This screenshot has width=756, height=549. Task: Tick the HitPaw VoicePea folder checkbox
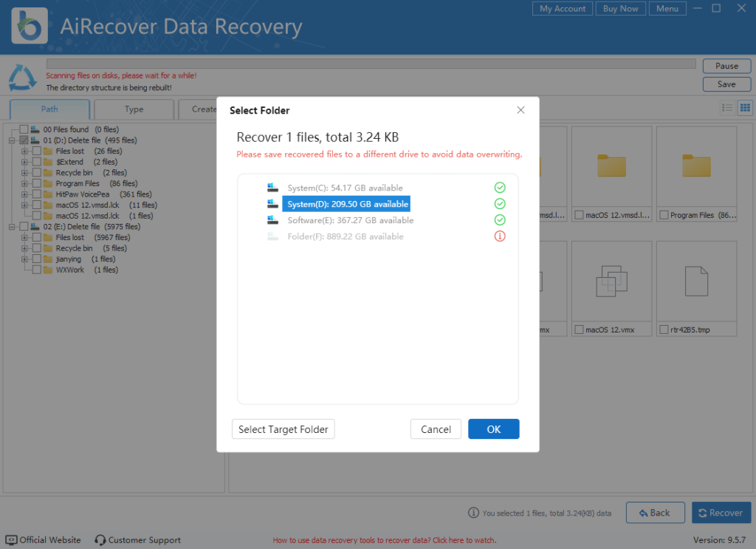pyautogui.click(x=36, y=194)
